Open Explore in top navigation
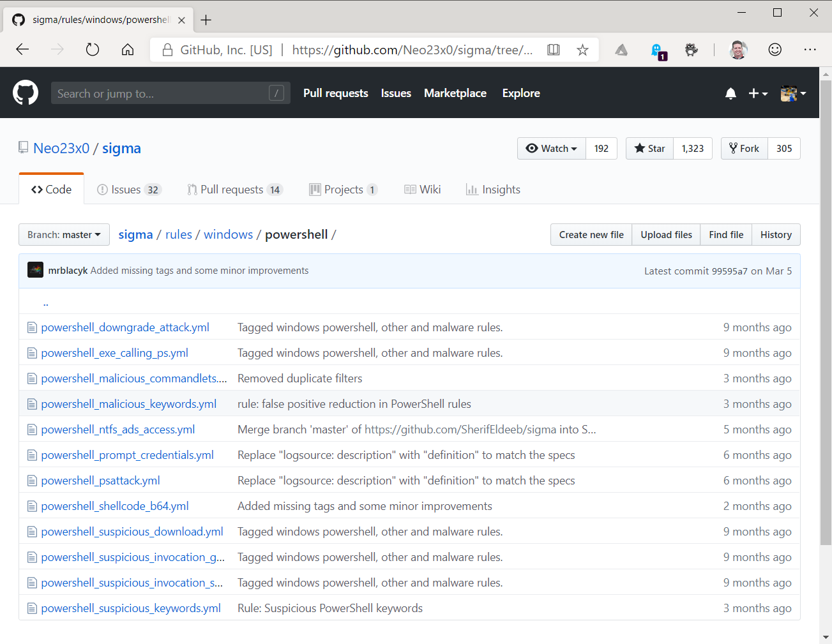This screenshot has width=832, height=644. [x=521, y=93]
